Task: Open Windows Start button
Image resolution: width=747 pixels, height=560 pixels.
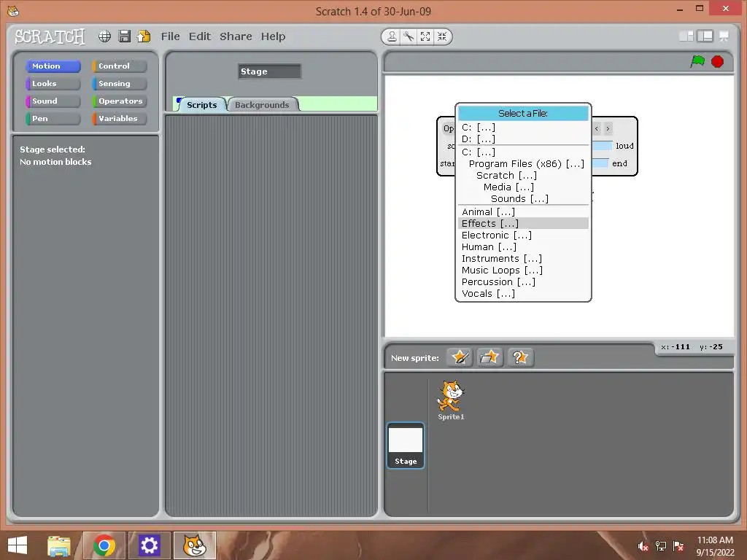Action: [18, 545]
